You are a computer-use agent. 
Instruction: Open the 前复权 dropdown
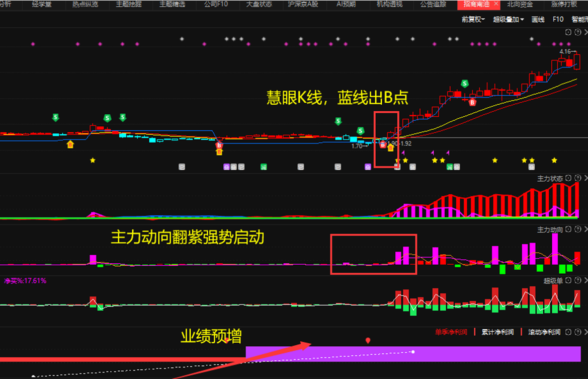pos(473,20)
